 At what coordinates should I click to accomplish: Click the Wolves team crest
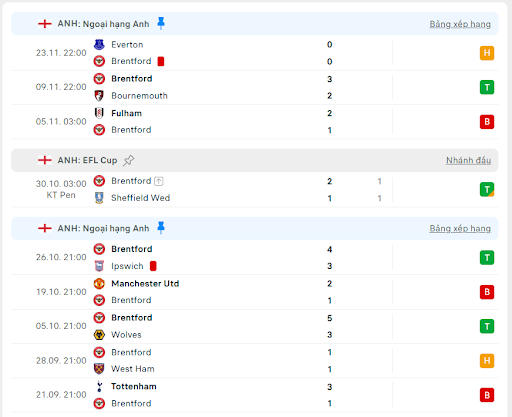99,334
